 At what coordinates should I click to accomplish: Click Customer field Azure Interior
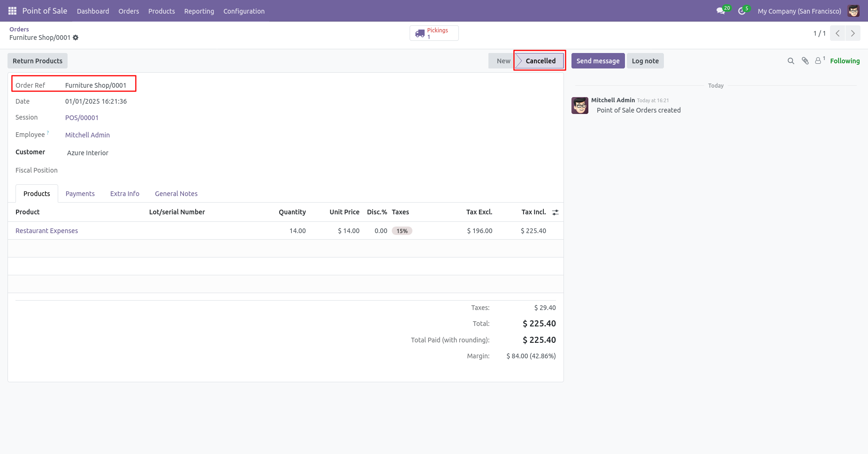click(88, 153)
